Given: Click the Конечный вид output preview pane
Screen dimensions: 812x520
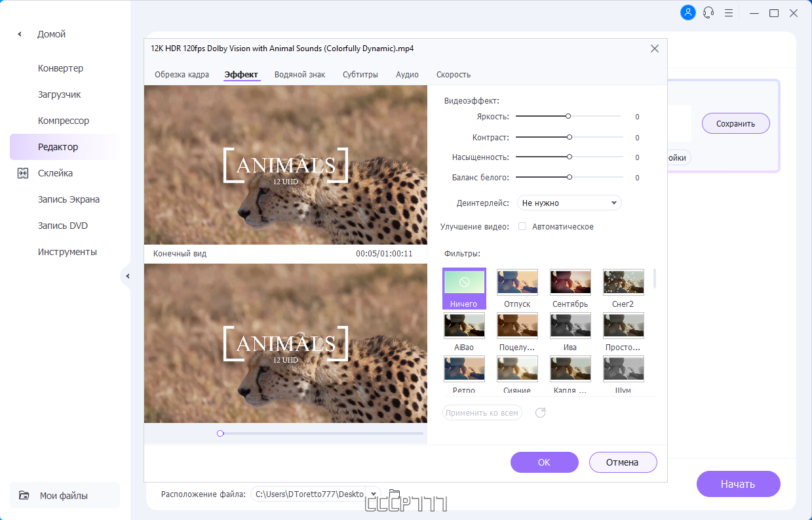Looking at the screenshot, I should (286, 343).
